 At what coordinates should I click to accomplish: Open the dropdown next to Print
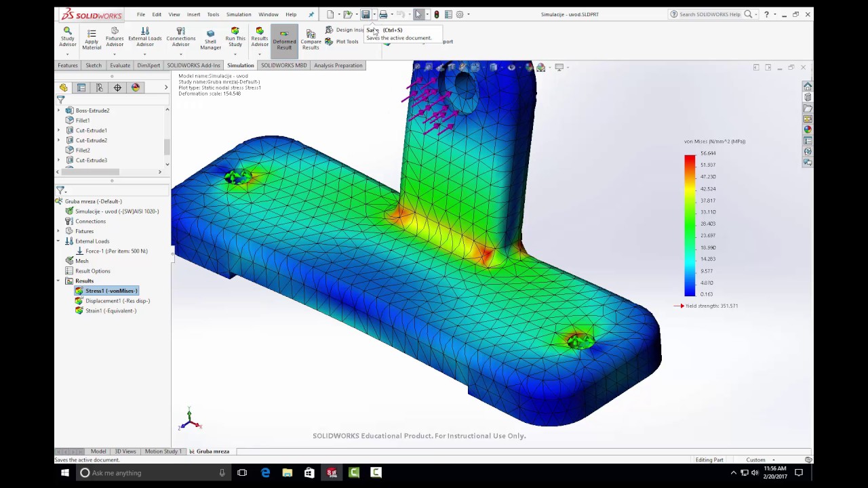391,14
